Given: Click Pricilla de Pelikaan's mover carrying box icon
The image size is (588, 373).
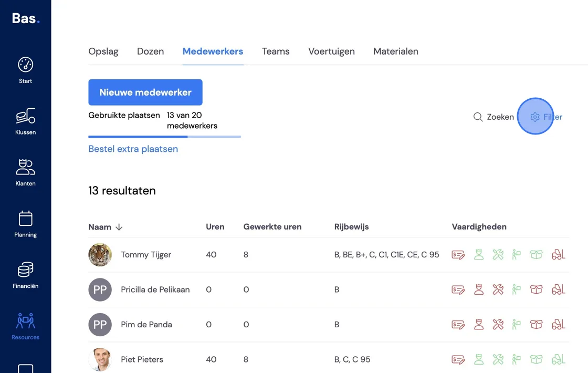Looking at the screenshot, I should tap(517, 289).
